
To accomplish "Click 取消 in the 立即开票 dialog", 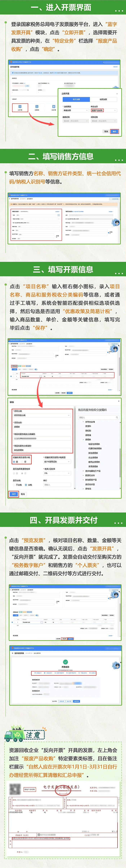I will tap(106, 131).
